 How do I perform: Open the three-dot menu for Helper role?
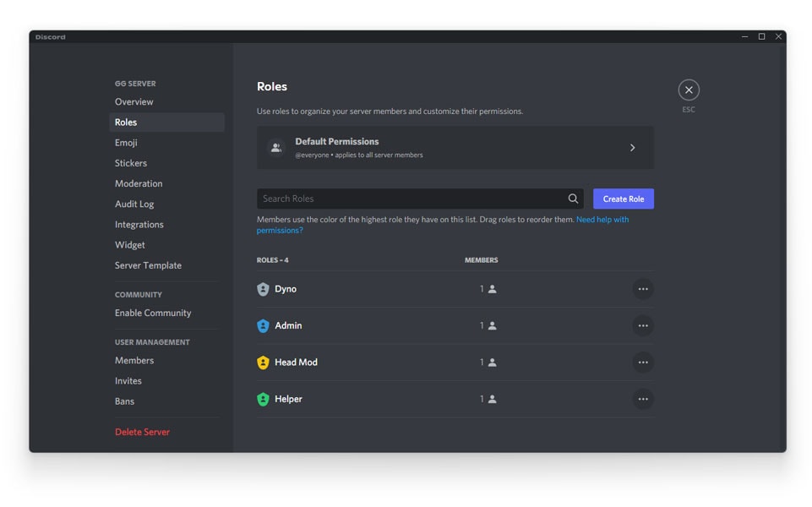click(x=643, y=400)
